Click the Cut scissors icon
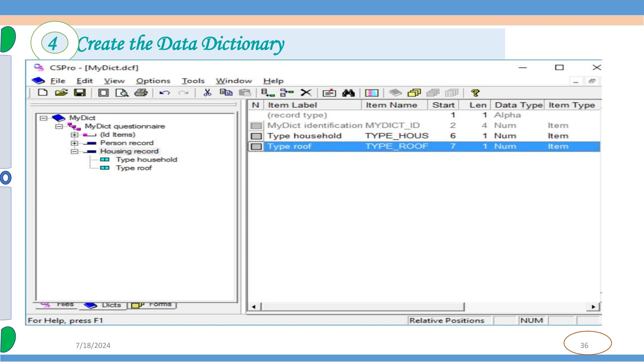The height and width of the screenshot is (362, 644). [x=207, y=92]
